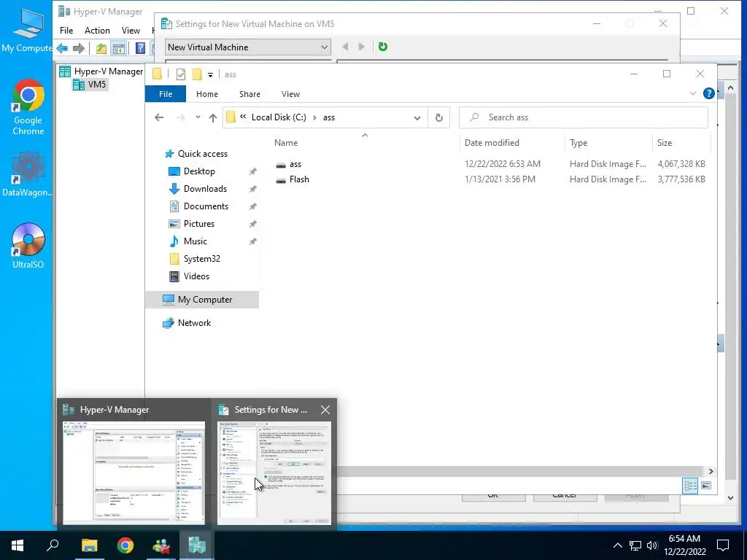This screenshot has height=560, width=747.
Task: Open the View ribbon tab in Explorer
Action: (290, 94)
